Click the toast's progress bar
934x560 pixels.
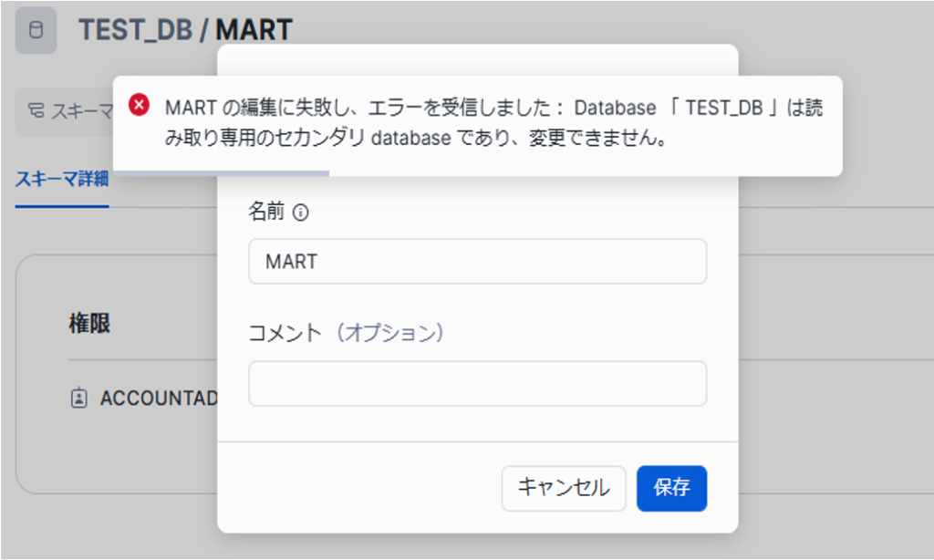[x=221, y=171]
